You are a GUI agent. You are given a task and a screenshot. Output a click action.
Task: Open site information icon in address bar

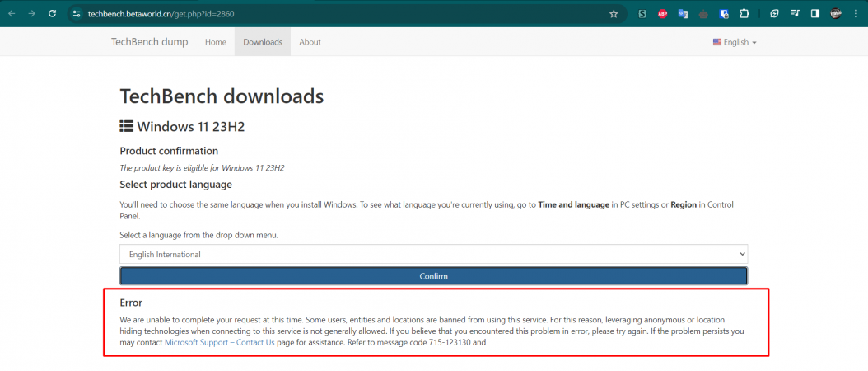(x=77, y=14)
